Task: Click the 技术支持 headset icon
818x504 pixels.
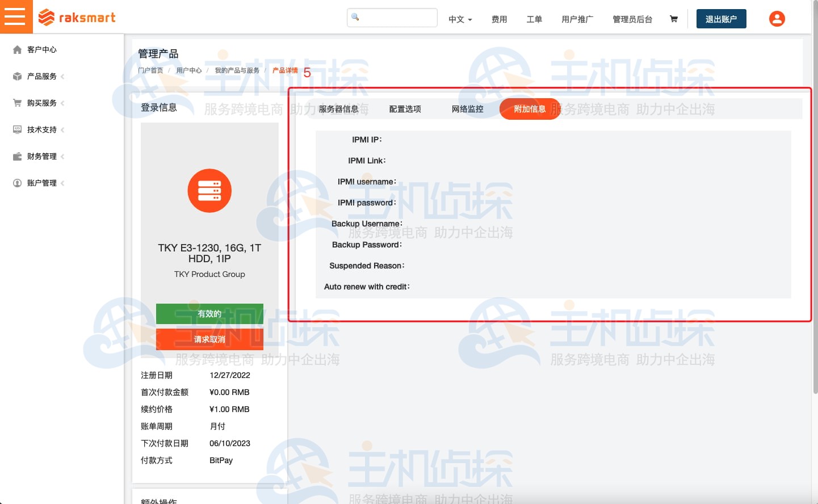Action: (17, 129)
